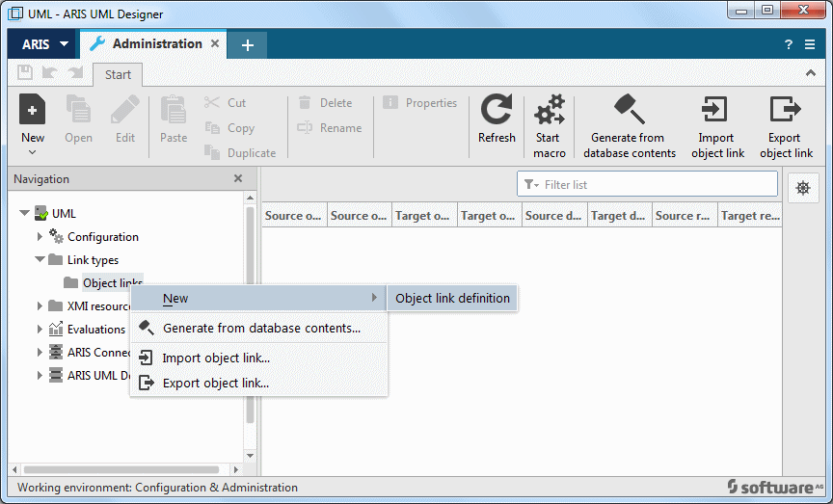Click the Redo arrow icon
The width and height of the screenshot is (833, 504).
pos(75,73)
